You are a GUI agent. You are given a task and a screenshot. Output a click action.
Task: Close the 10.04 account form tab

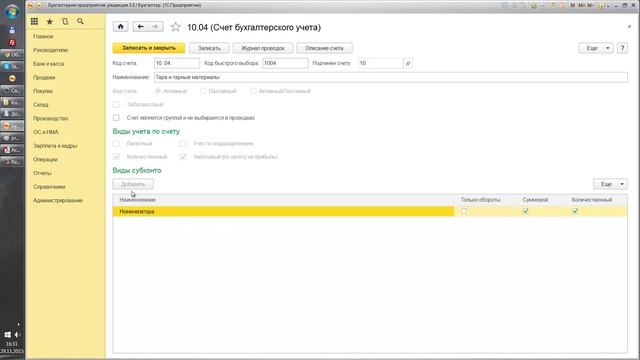pyautogui.click(x=629, y=27)
